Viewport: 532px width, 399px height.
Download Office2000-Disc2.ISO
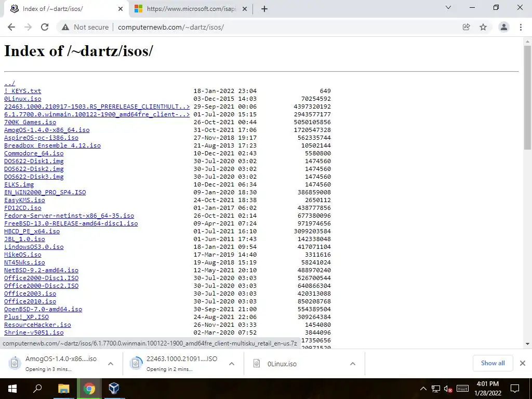42,286
